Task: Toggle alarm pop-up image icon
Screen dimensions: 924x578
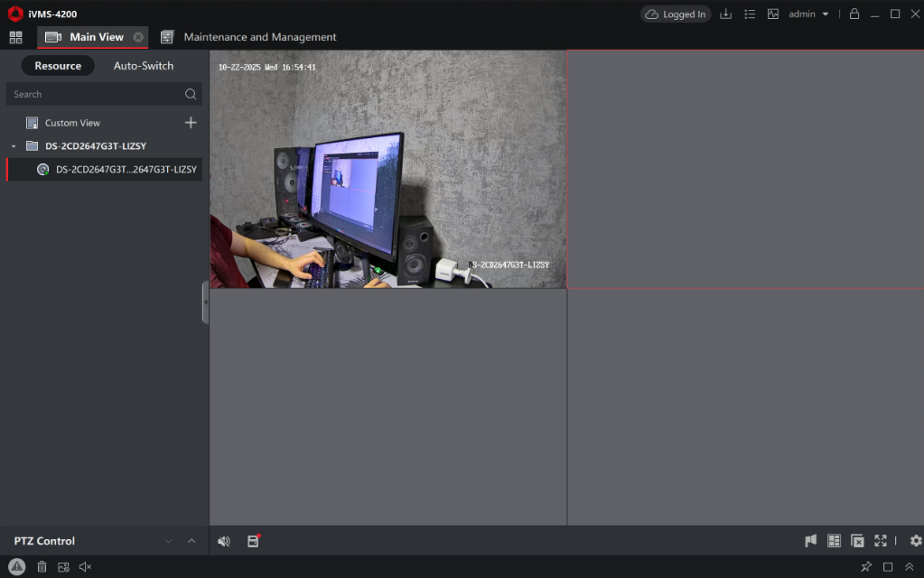Action: click(x=63, y=567)
